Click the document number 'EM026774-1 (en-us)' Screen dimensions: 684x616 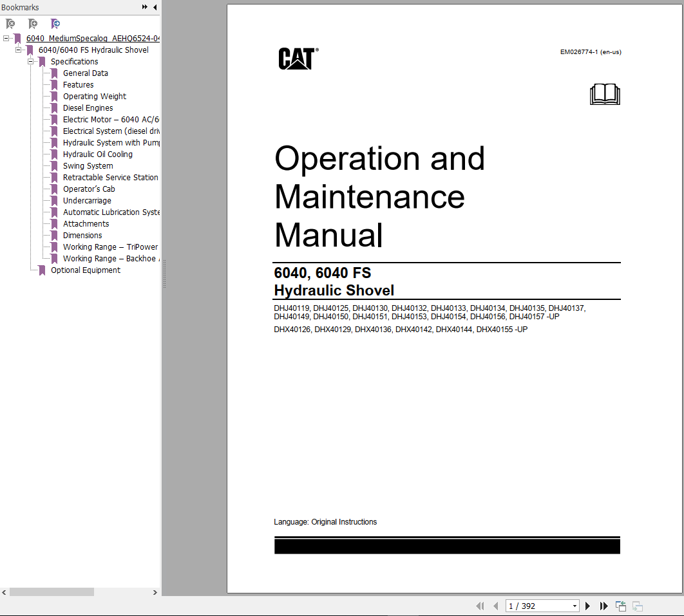[591, 52]
